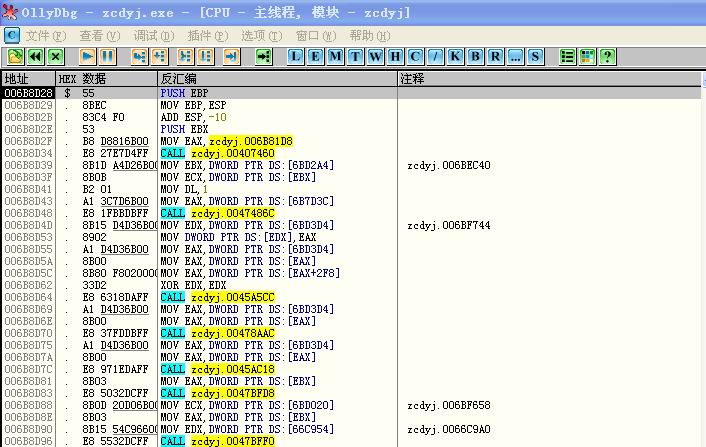The height and width of the screenshot is (447, 706).
Task: Click the MOV DL,1 instruction
Action: [x=184, y=190]
